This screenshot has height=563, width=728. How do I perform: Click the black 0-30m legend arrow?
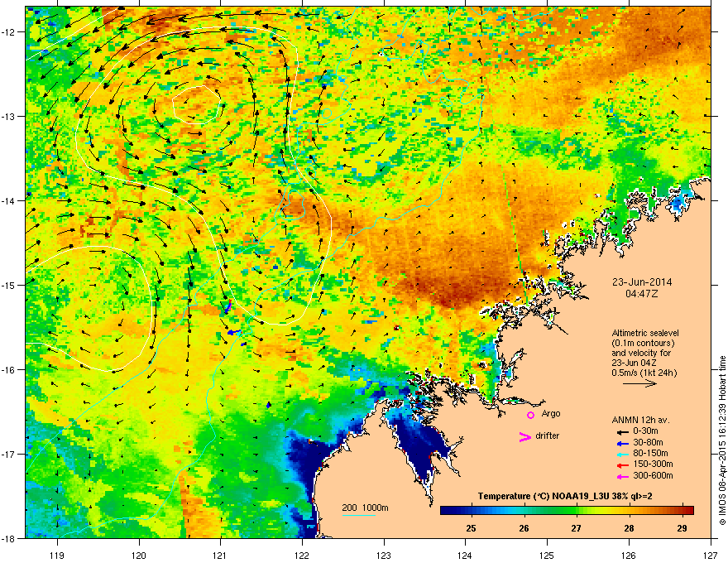621,431
